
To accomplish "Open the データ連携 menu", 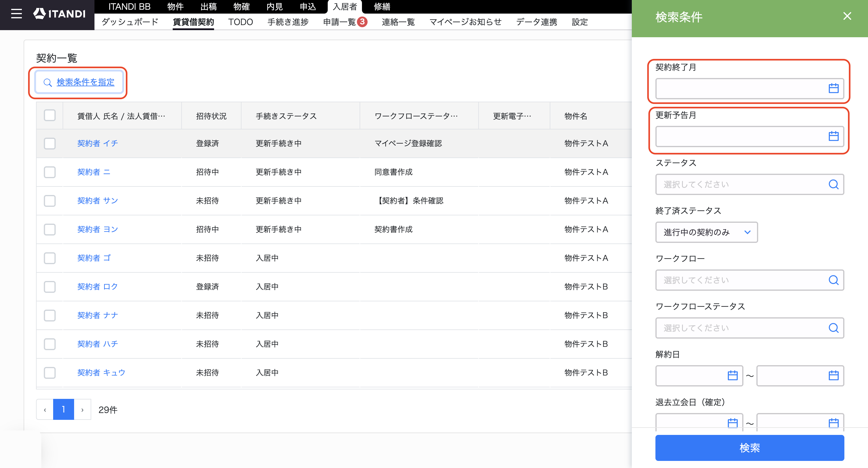I will (x=536, y=22).
